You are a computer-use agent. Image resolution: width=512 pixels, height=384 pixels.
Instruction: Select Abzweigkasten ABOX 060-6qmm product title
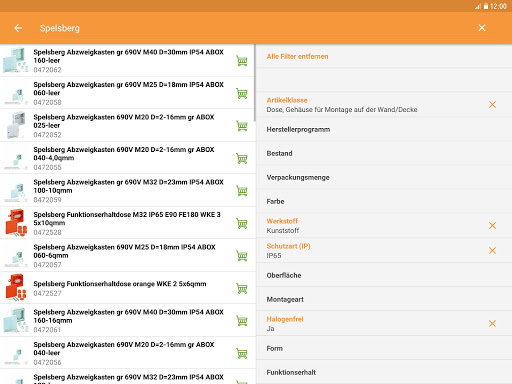pos(124,251)
